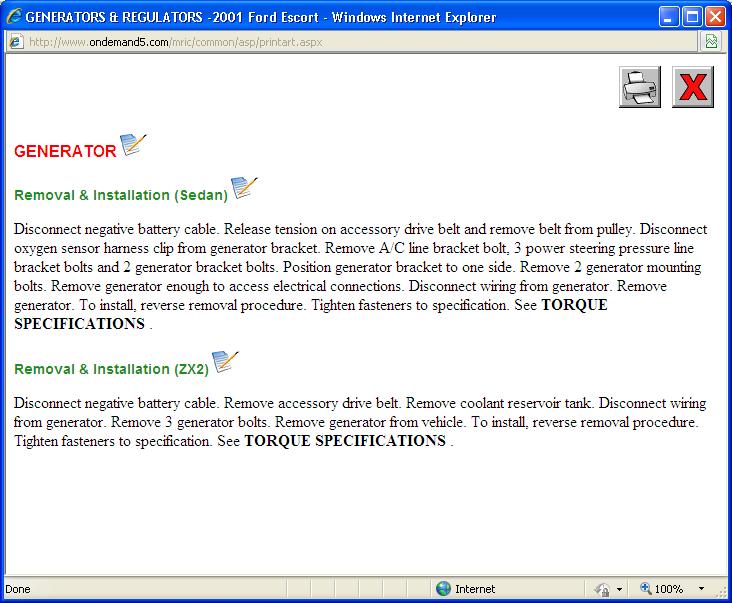This screenshot has width=732, height=603.
Task: Click the Internet zone globe icon
Action: tap(443, 589)
